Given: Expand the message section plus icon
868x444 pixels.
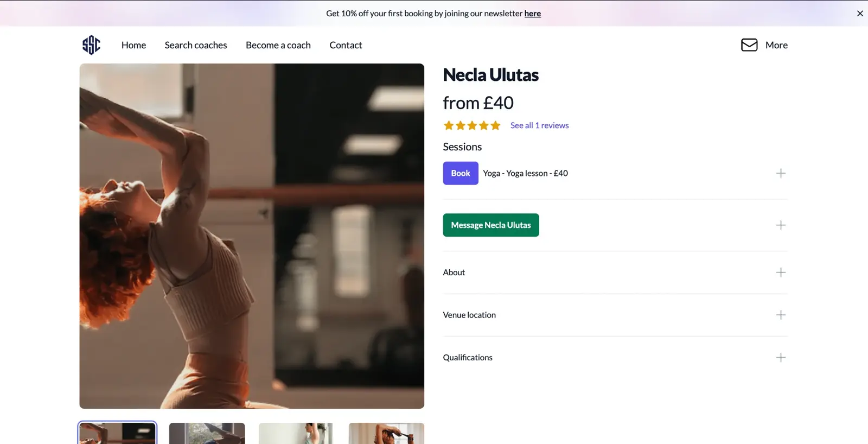Looking at the screenshot, I should click(x=781, y=225).
